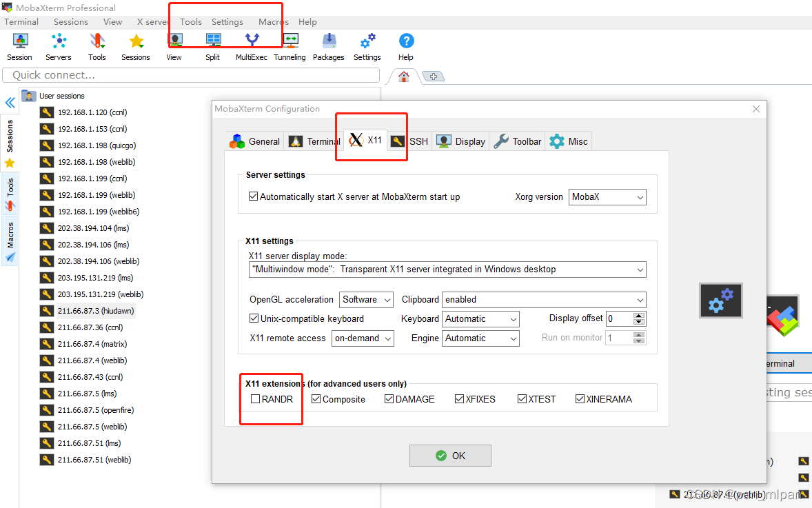Viewport: 812px width, 508px height.
Task: Add a new tab with plus icon
Action: (x=434, y=77)
